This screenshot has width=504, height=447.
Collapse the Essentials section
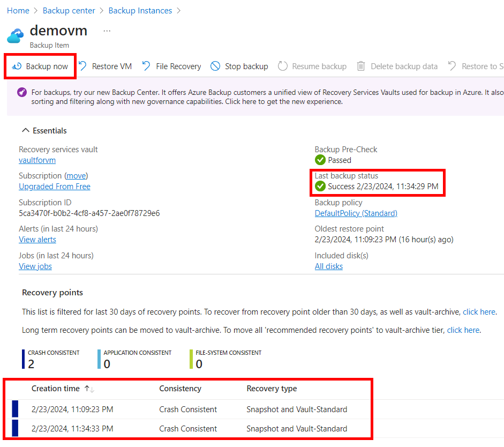tap(25, 131)
